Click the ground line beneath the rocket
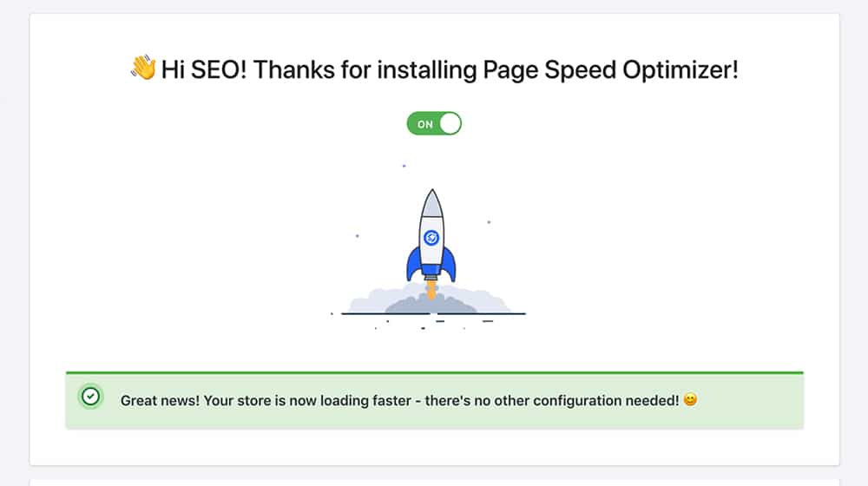 click(433, 314)
